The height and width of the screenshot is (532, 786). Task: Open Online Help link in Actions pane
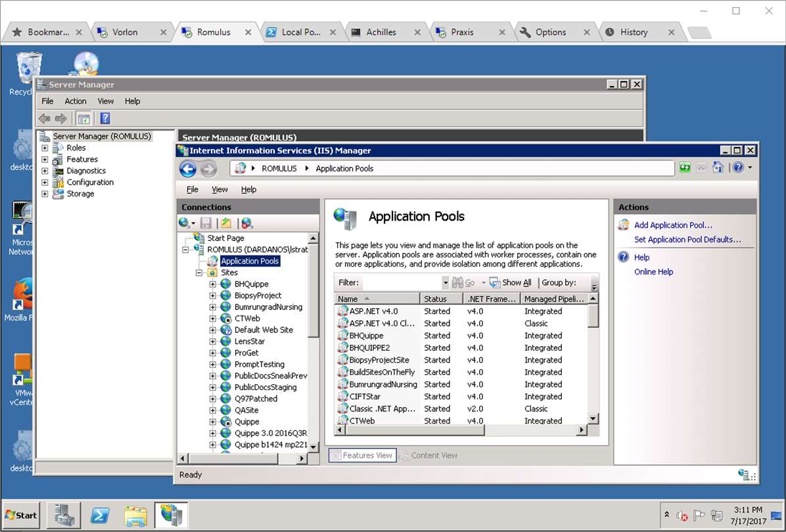click(654, 271)
